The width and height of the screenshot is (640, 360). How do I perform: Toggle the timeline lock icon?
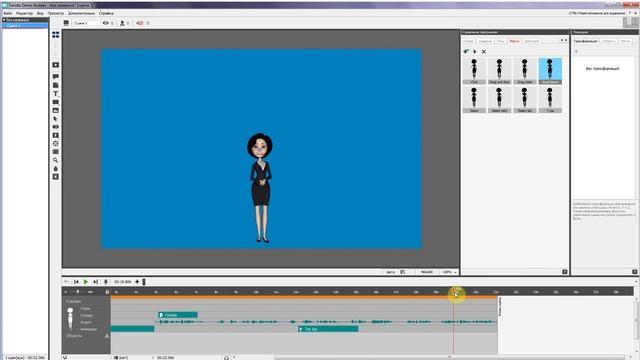tap(107, 292)
